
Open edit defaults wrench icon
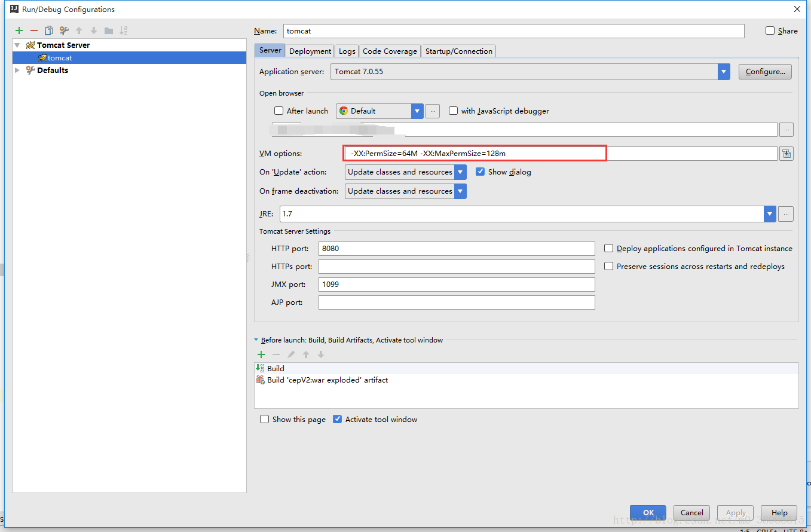[64, 30]
